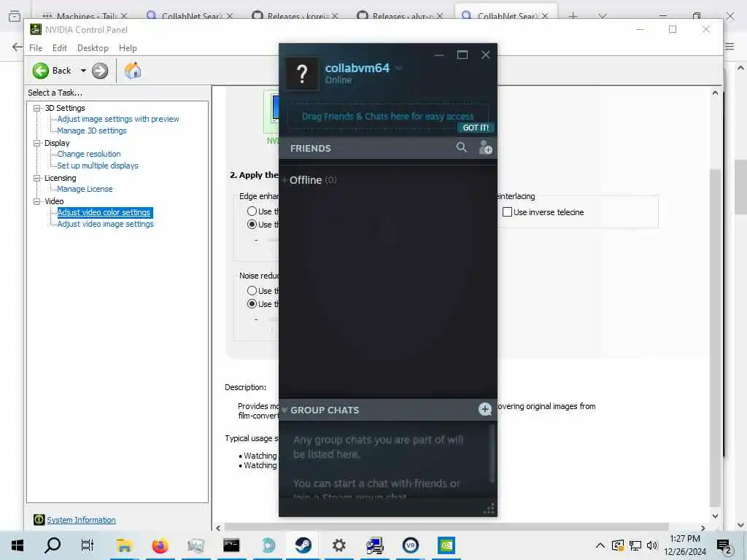The width and height of the screenshot is (747, 560).
Task: Click the Steam friends search magnifier icon
Action: [x=461, y=147]
